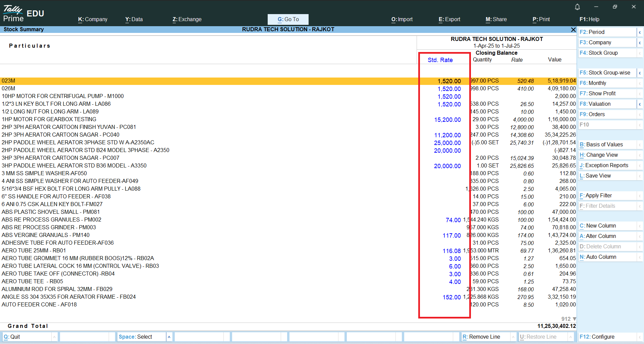Select the 026M stock item row
644x344 pixels.
pyautogui.click(x=8, y=89)
